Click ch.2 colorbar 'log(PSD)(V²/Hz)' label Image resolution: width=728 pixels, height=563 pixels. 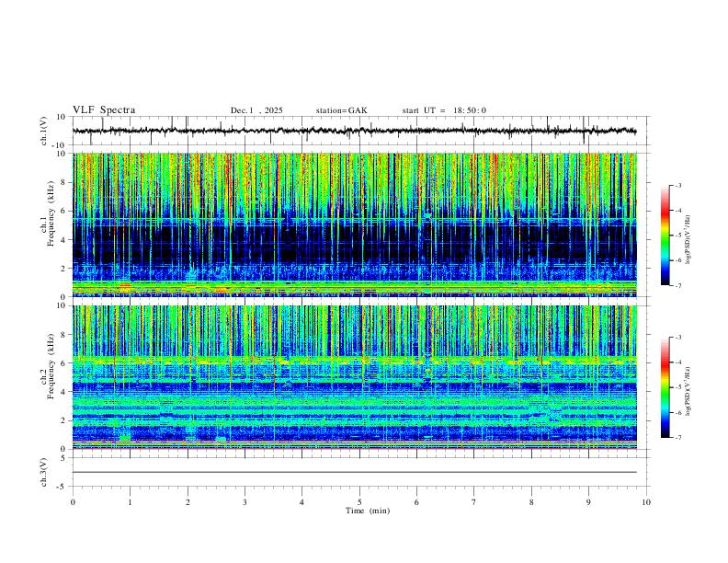(688, 391)
